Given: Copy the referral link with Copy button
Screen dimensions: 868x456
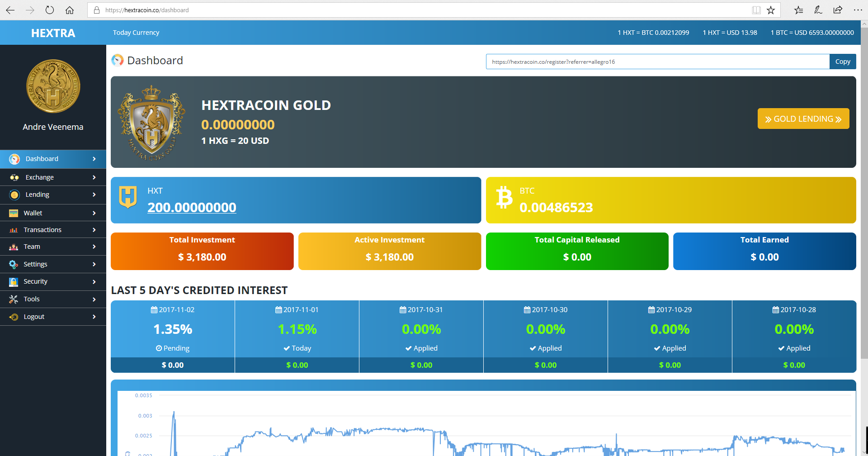Looking at the screenshot, I should pyautogui.click(x=843, y=62).
